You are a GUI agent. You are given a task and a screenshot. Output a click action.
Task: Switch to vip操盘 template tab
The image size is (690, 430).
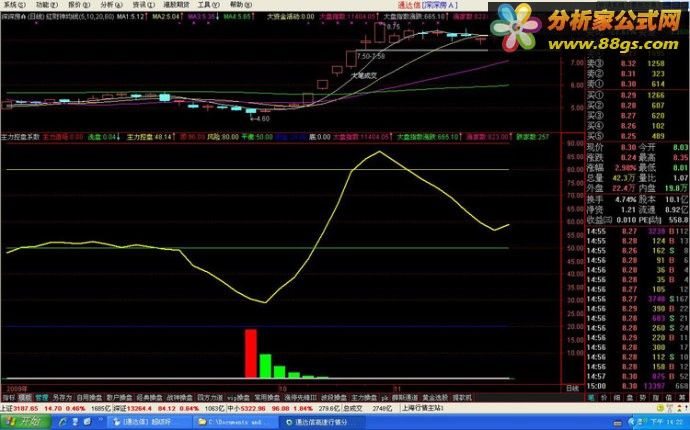[x=239, y=397]
